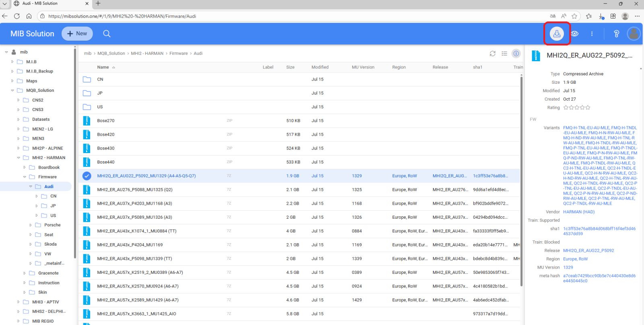Click the JP folder icon in list
This screenshot has height=325, width=644.
pyautogui.click(x=87, y=93)
